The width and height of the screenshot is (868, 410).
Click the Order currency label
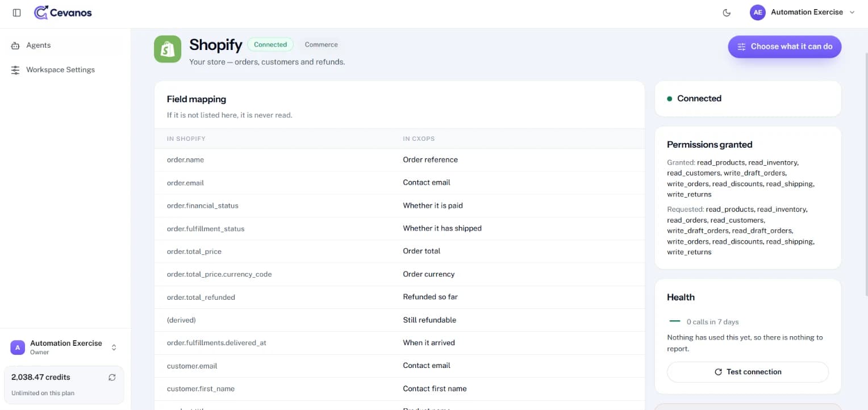click(429, 274)
